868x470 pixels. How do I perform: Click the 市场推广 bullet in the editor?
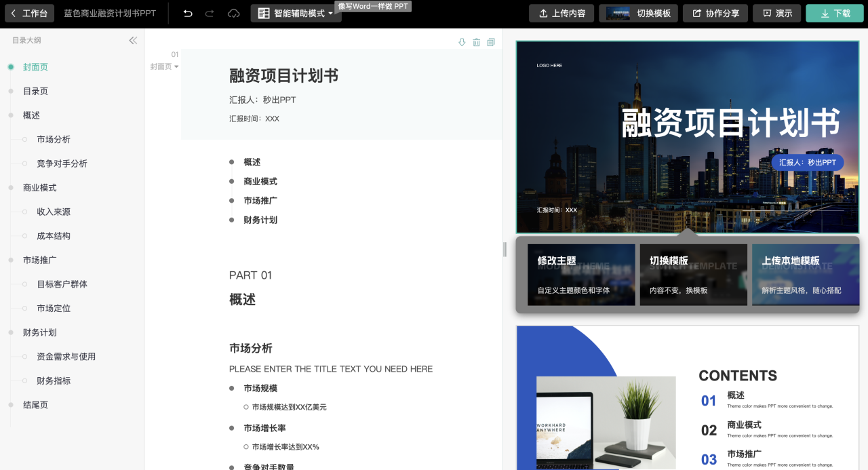coord(260,201)
